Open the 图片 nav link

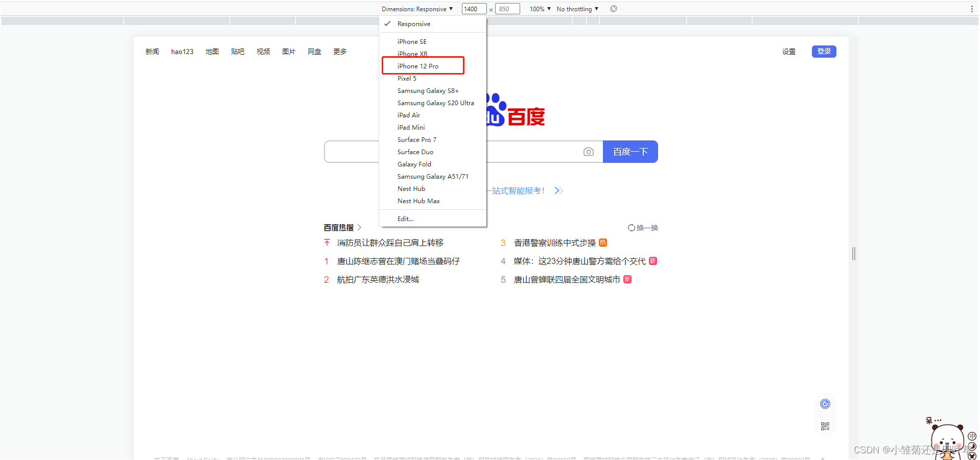tap(289, 52)
